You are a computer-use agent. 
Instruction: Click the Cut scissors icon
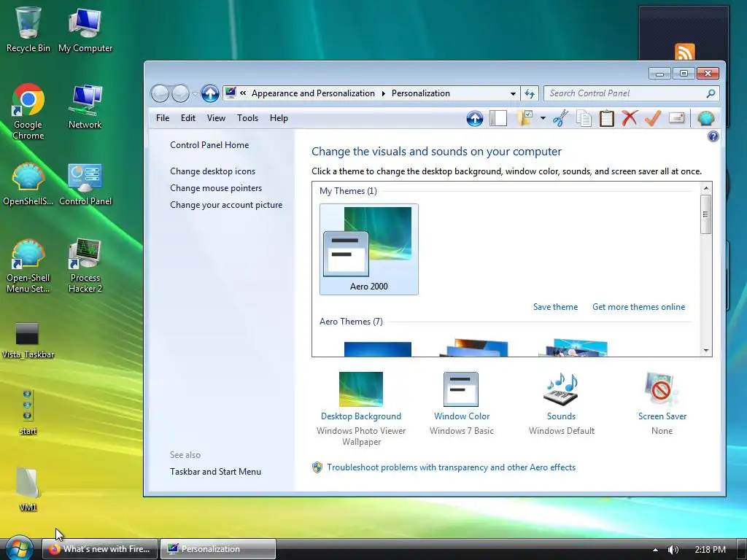[x=560, y=118]
